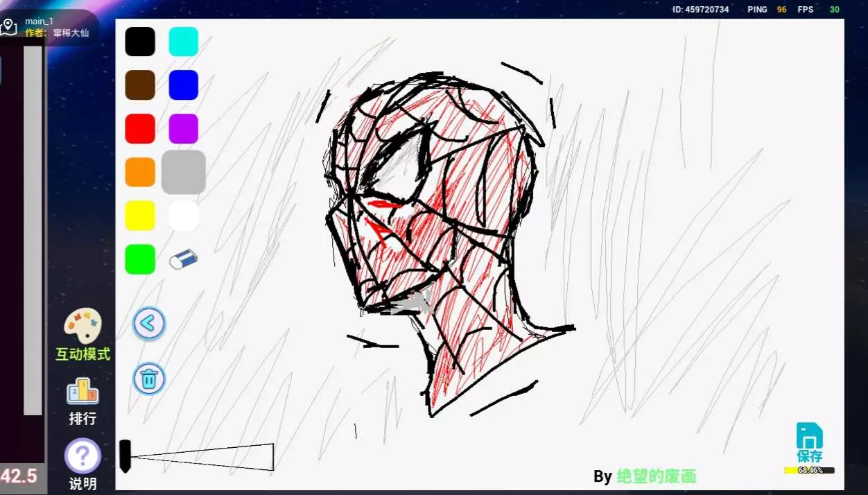Click the 42.5 counter value
868x495 pixels.
[x=19, y=476]
